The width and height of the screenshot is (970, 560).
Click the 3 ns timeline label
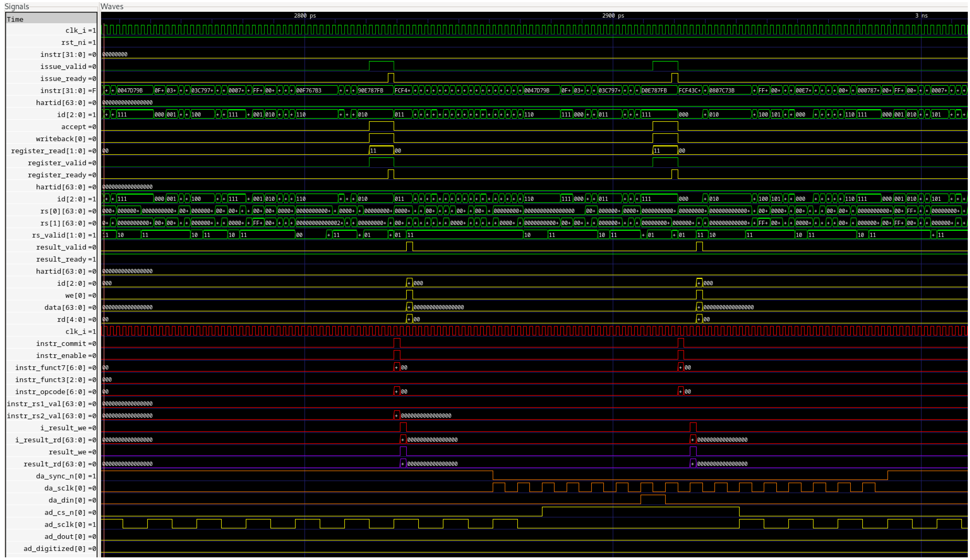point(921,15)
